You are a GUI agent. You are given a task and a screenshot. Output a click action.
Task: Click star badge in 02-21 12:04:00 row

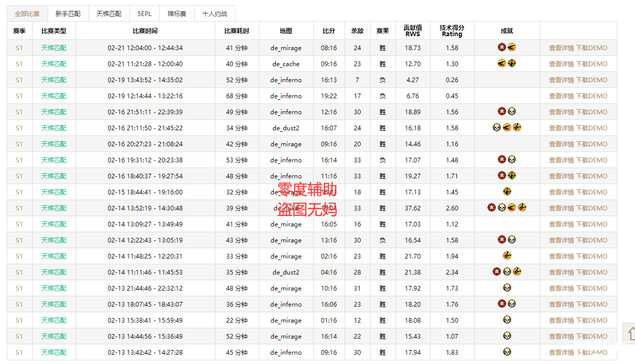click(502, 48)
